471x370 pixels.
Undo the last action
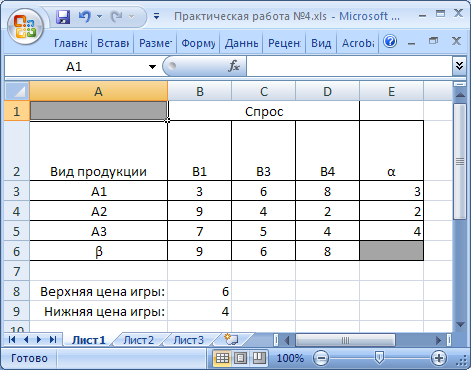[x=85, y=16]
